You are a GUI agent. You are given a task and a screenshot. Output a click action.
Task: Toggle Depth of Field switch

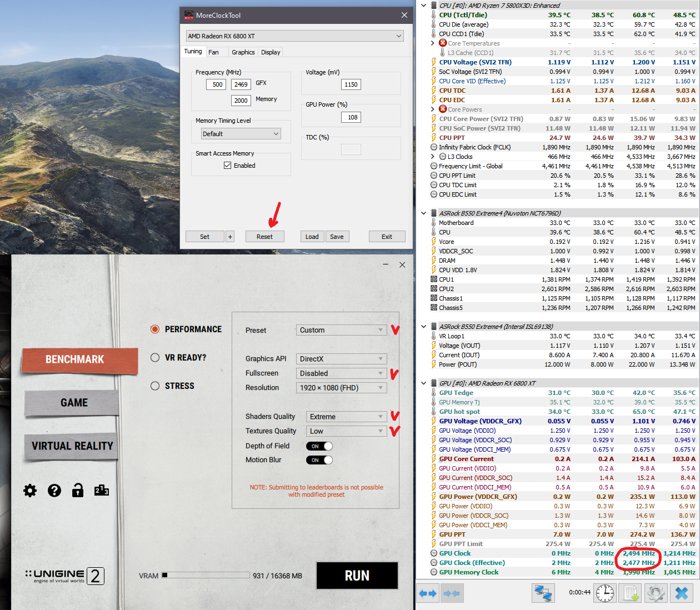tap(319, 446)
